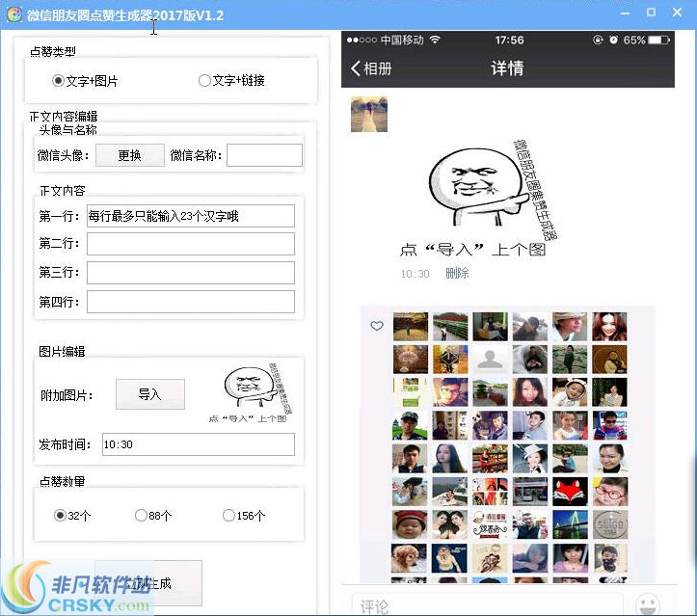Click the night bridge avatar in likes grid
The width and height of the screenshot is (697, 616).
tap(570, 524)
